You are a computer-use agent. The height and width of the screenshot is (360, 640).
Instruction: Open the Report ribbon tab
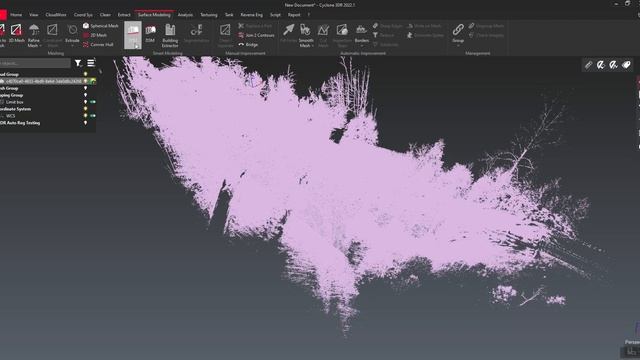tap(294, 15)
